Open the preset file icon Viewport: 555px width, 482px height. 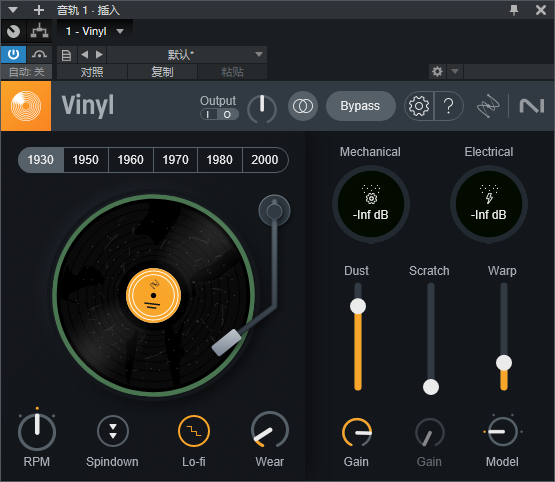(x=66, y=55)
